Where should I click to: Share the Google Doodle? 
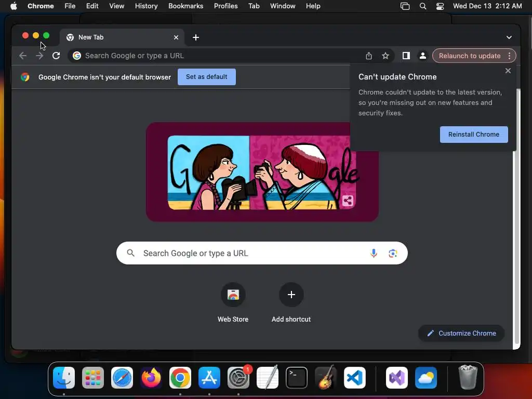click(348, 201)
